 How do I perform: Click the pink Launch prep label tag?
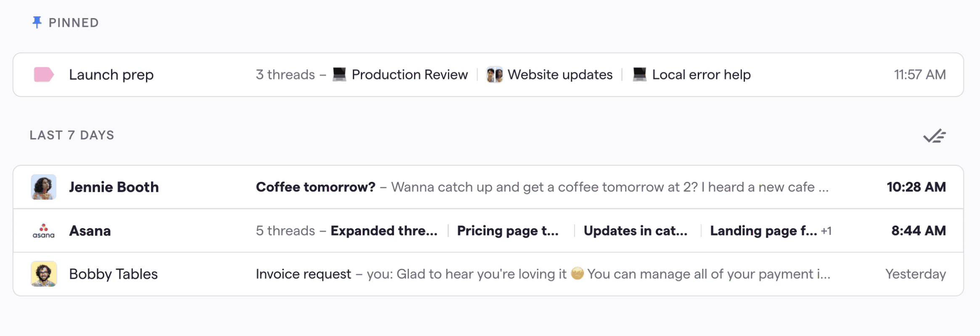point(43,75)
